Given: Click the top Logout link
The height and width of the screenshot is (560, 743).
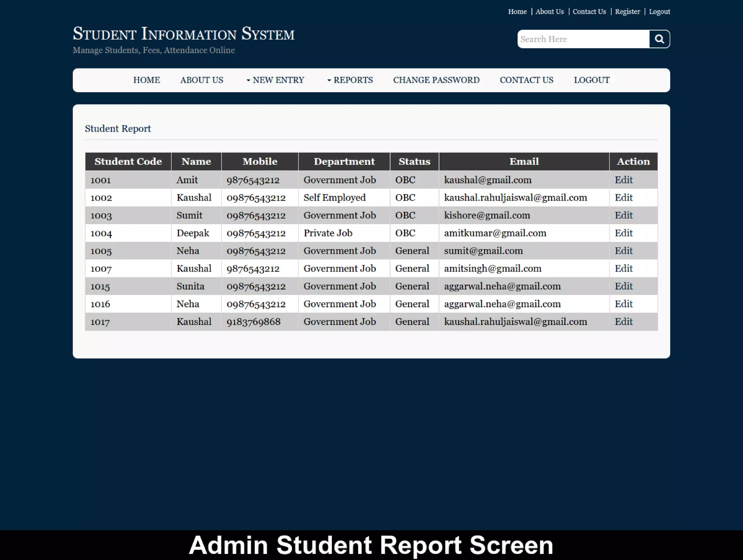Looking at the screenshot, I should click(x=660, y=12).
